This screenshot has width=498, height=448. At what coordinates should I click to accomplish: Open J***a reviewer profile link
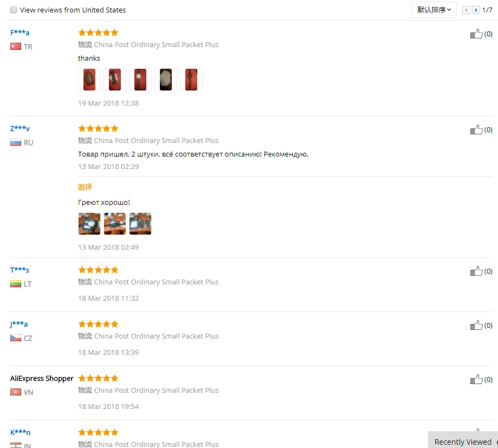(19, 324)
